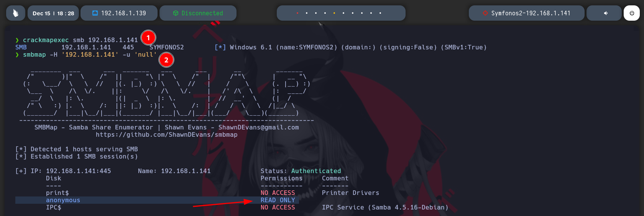Switch to the first red workspace dot
The image size is (644, 216).
tap(297, 13)
